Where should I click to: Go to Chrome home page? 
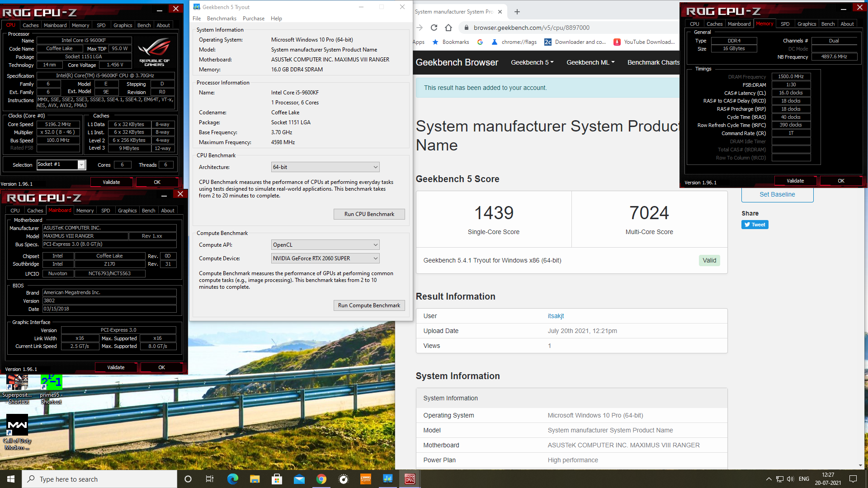[x=448, y=28]
